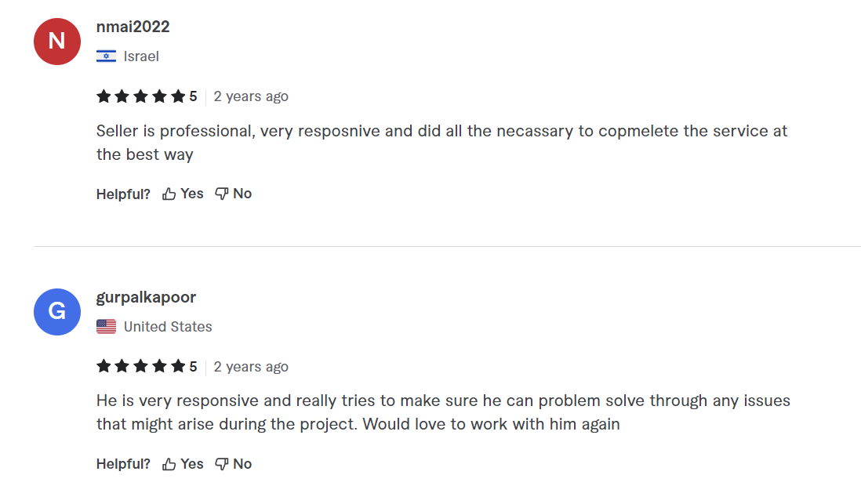Click the blue G avatar of gurpalkapoor
The width and height of the screenshot is (861, 504).
click(x=57, y=312)
